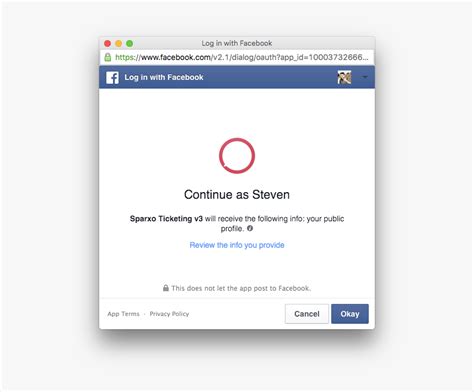Minimize the window with the yellow button
474x392 pixels.
(118, 43)
